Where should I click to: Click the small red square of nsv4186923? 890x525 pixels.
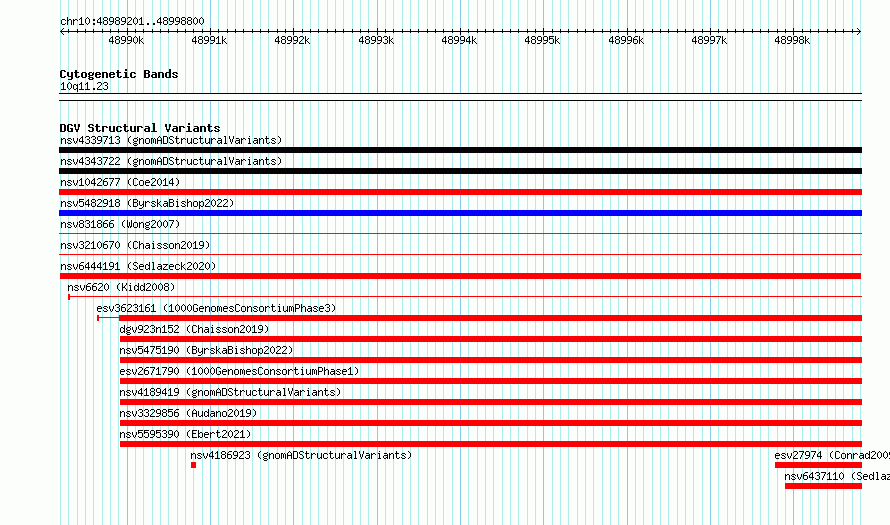(194, 465)
